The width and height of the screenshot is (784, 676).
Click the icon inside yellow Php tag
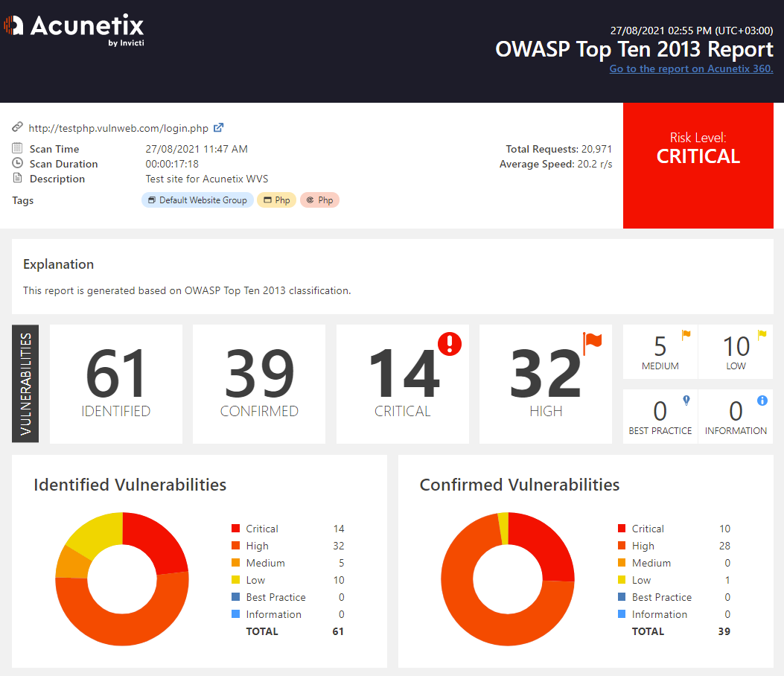267,200
